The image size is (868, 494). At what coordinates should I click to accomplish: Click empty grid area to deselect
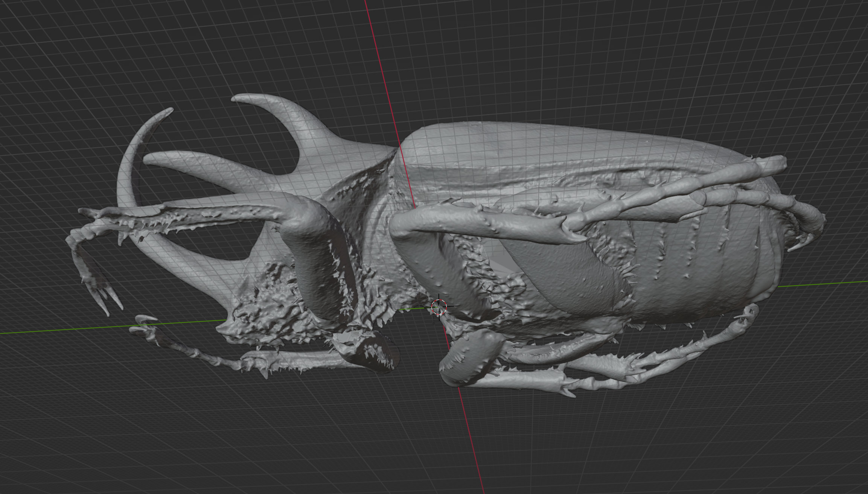tap(113, 56)
